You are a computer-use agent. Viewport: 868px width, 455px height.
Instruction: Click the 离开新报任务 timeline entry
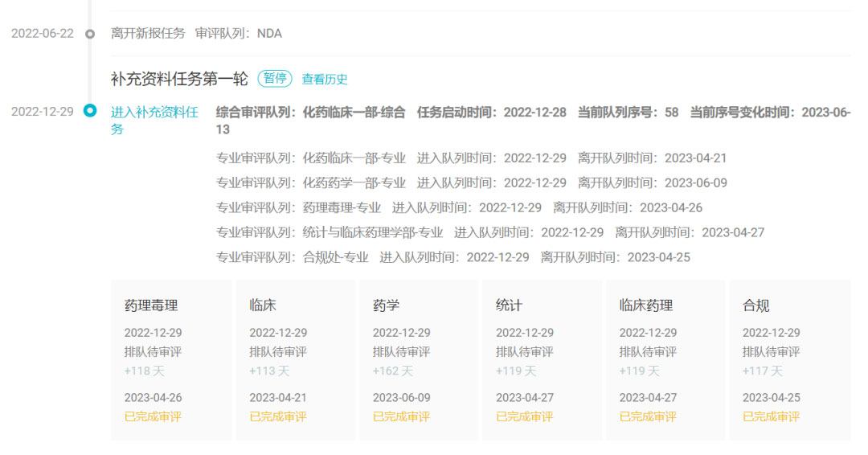click(148, 34)
